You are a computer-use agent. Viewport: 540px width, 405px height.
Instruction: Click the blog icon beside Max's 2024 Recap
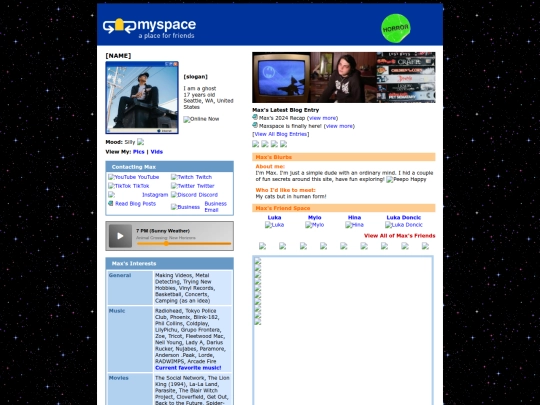(255, 117)
